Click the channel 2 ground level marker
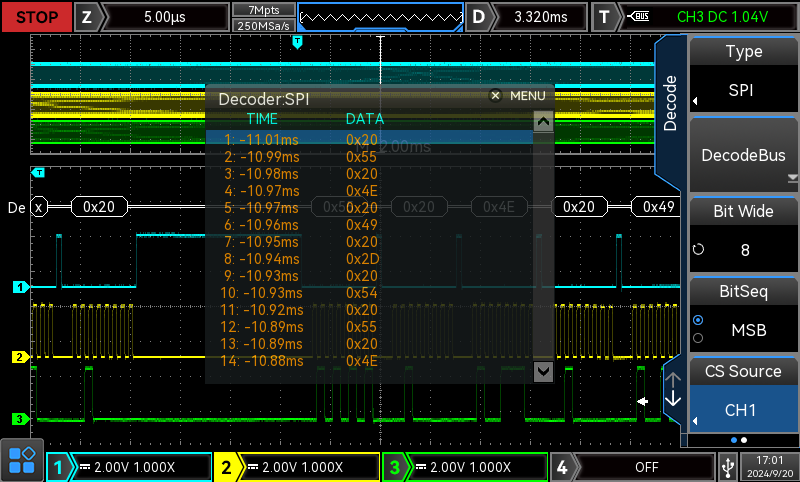800x482 pixels. point(20,357)
